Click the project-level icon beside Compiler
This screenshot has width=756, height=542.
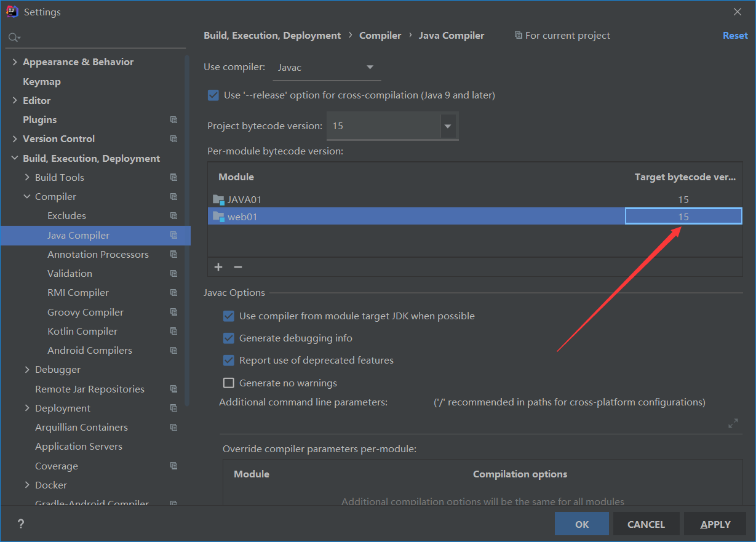pyautogui.click(x=174, y=197)
